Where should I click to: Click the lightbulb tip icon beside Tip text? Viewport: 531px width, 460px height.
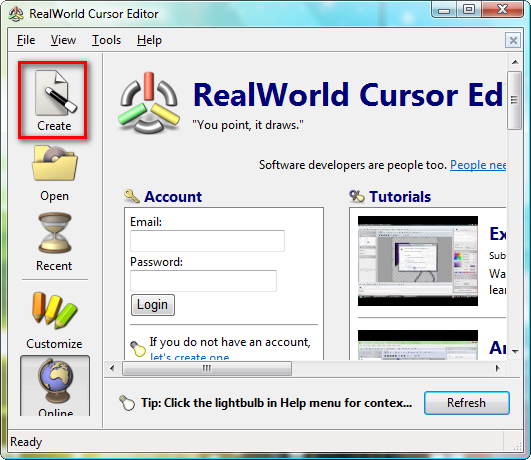pyautogui.click(x=127, y=403)
